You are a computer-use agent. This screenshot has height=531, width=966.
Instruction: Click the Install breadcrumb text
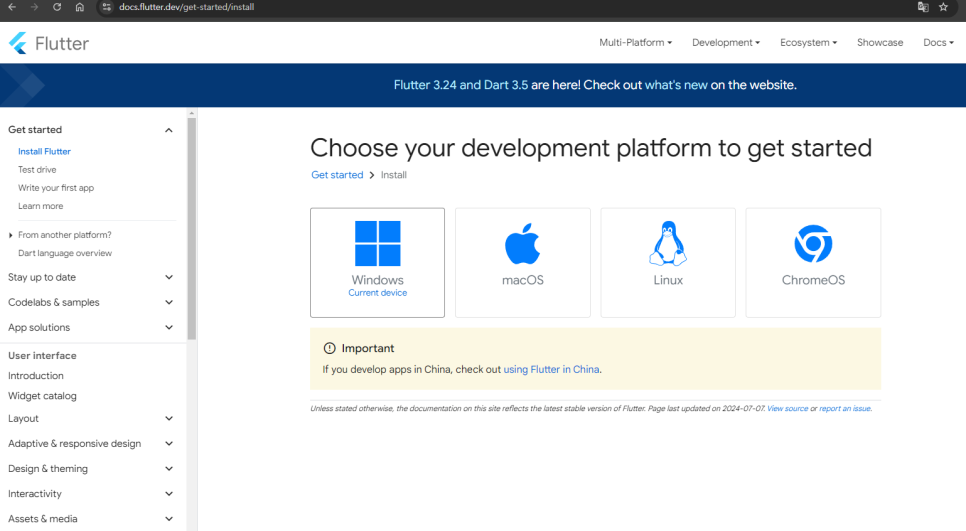(394, 175)
